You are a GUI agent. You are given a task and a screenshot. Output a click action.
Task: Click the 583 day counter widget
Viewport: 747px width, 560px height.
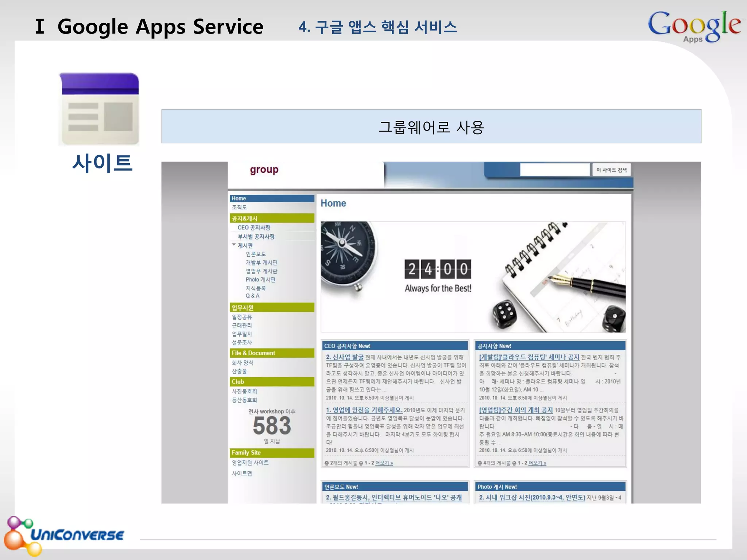click(x=272, y=426)
